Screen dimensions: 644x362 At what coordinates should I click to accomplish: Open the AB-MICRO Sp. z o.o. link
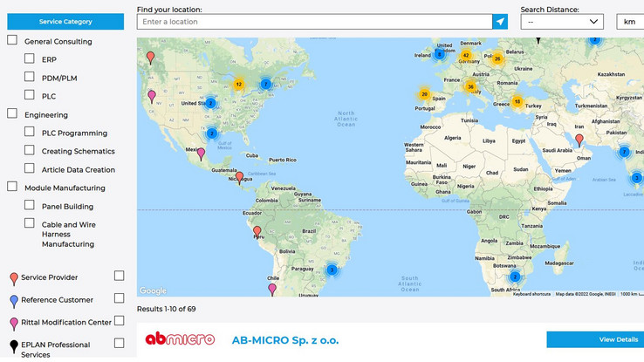[x=285, y=339]
